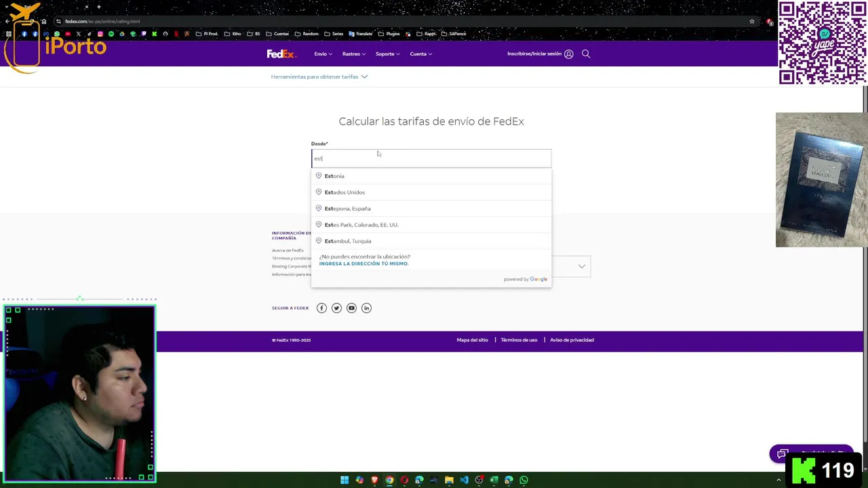Image resolution: width=868 pixels, height=488 pixels.
Task: Click the pin icon beside Estonia
Action: click(x=318, y=176)
